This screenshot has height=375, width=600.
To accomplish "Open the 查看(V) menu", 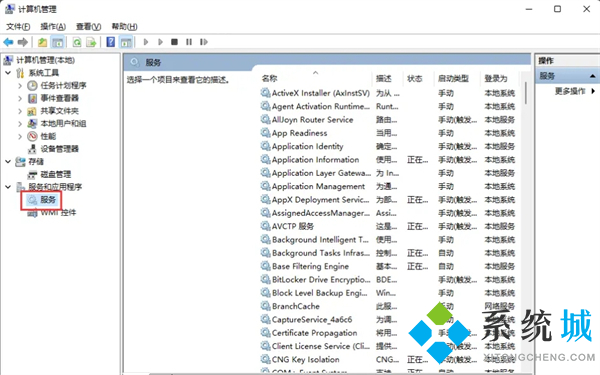I will point(89,26).
